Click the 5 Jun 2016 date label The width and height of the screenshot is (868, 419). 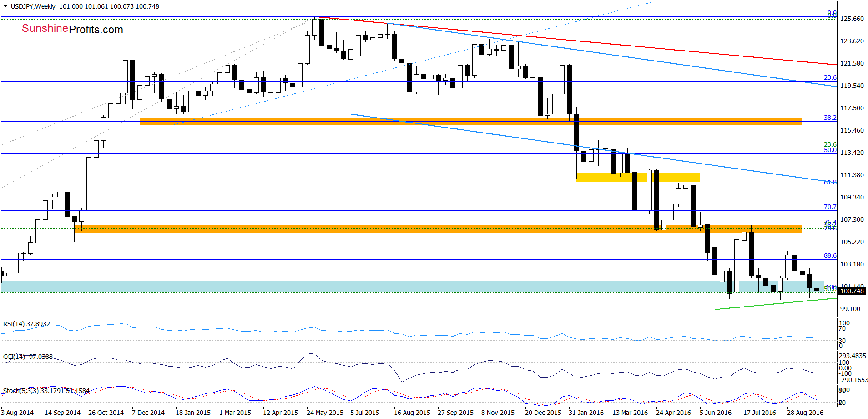coord(716,413)
